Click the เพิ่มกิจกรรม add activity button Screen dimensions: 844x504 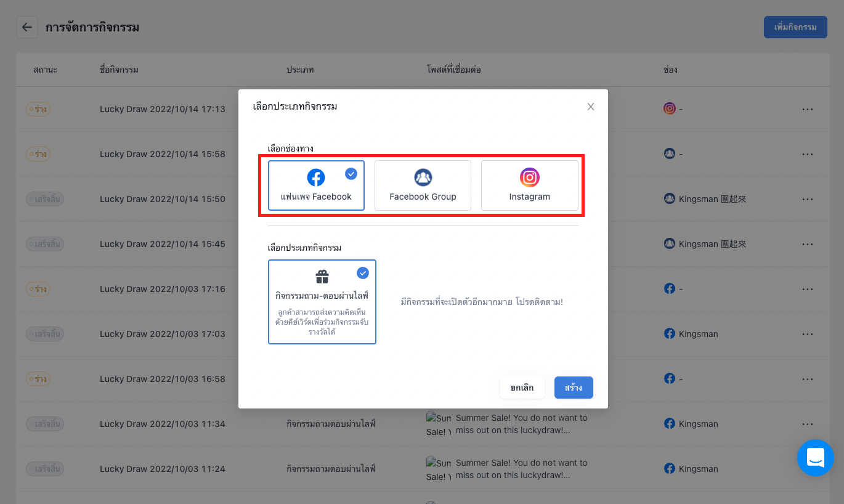tap(795, 27)
